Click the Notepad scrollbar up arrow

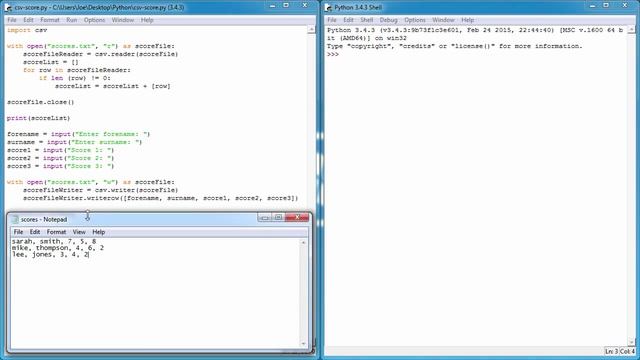[303, 242]
